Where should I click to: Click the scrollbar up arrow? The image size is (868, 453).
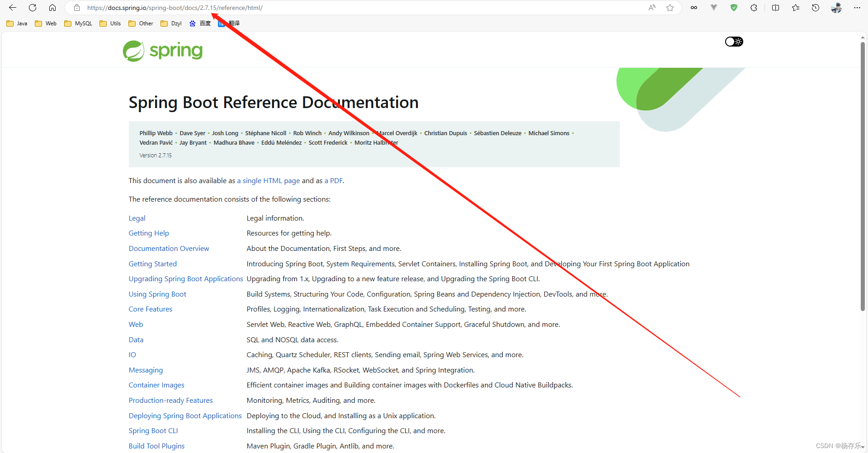click(x=863, y=38)
